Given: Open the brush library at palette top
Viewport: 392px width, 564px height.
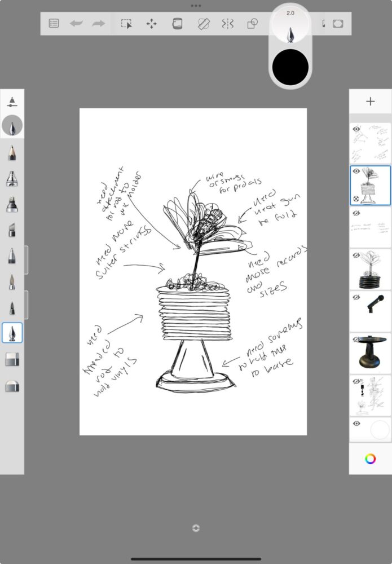Looking at the screenshot, I should point(12,102).
